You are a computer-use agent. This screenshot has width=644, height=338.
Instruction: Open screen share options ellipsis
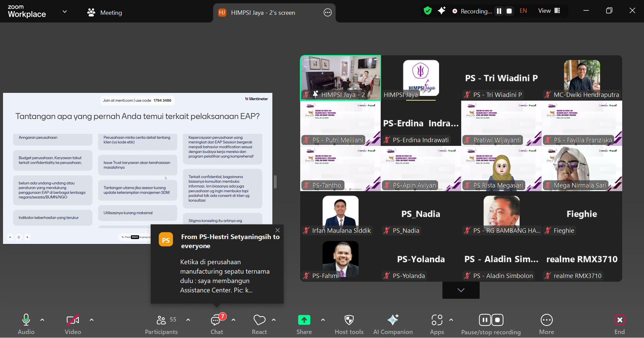328,13
